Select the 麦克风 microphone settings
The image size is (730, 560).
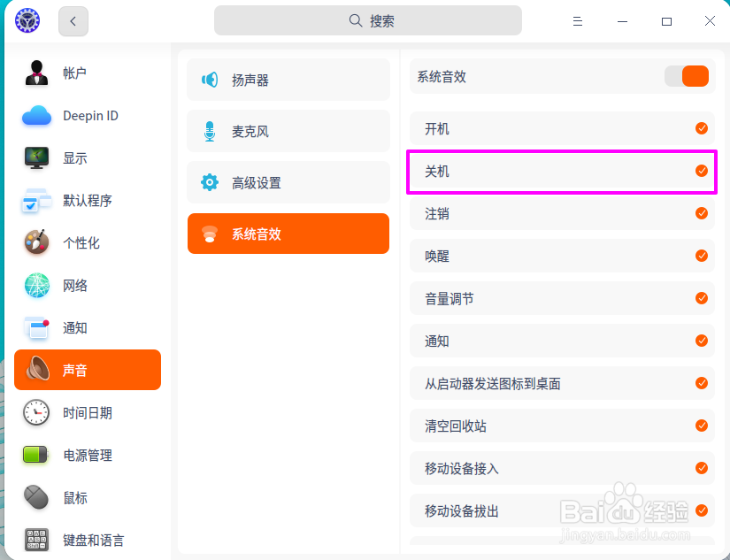(288, 131)
